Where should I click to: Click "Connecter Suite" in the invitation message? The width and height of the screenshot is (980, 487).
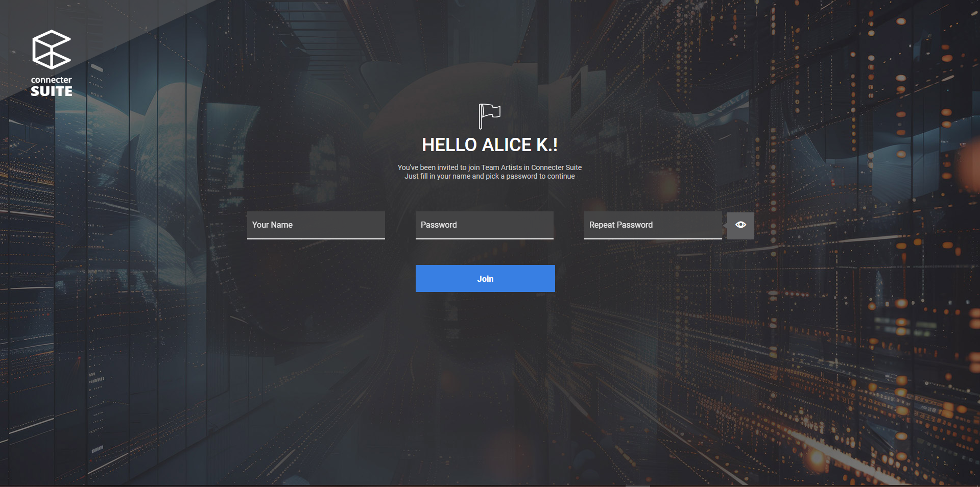tap(556, 167)
